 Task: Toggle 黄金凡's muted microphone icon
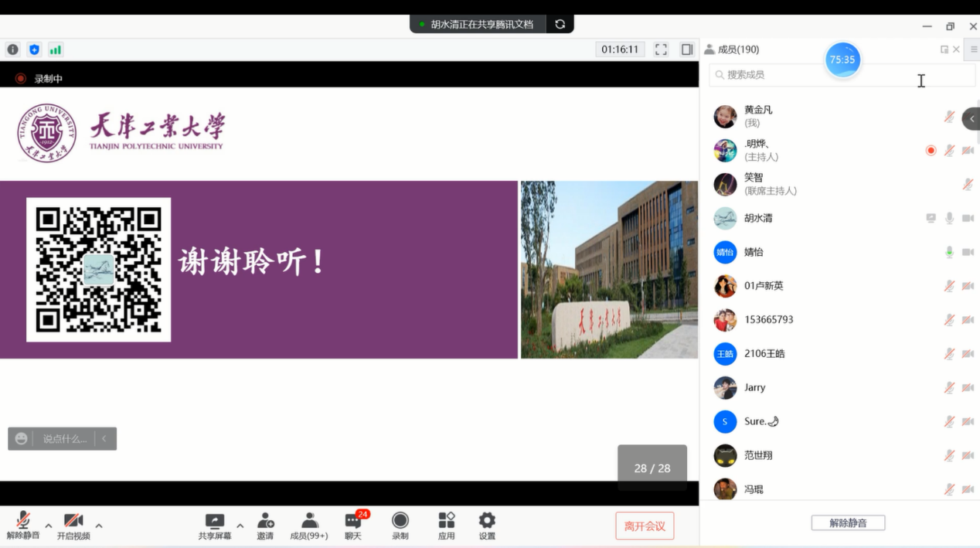pyautogui.click(x=949, y=116)
